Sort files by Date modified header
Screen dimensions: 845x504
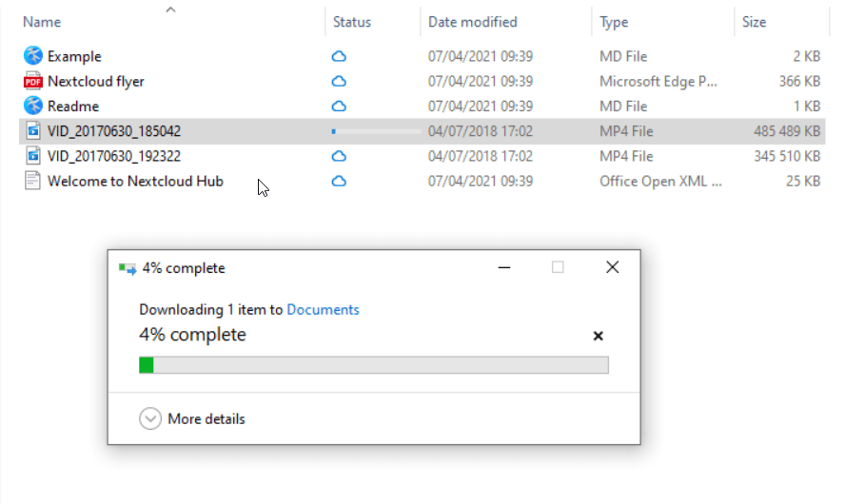point(473,22)
